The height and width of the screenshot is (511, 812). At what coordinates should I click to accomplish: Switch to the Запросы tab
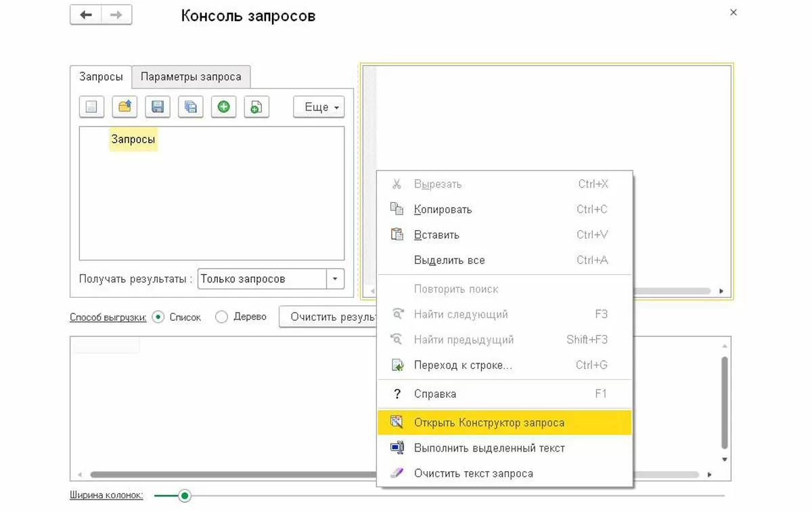point(101,76)
